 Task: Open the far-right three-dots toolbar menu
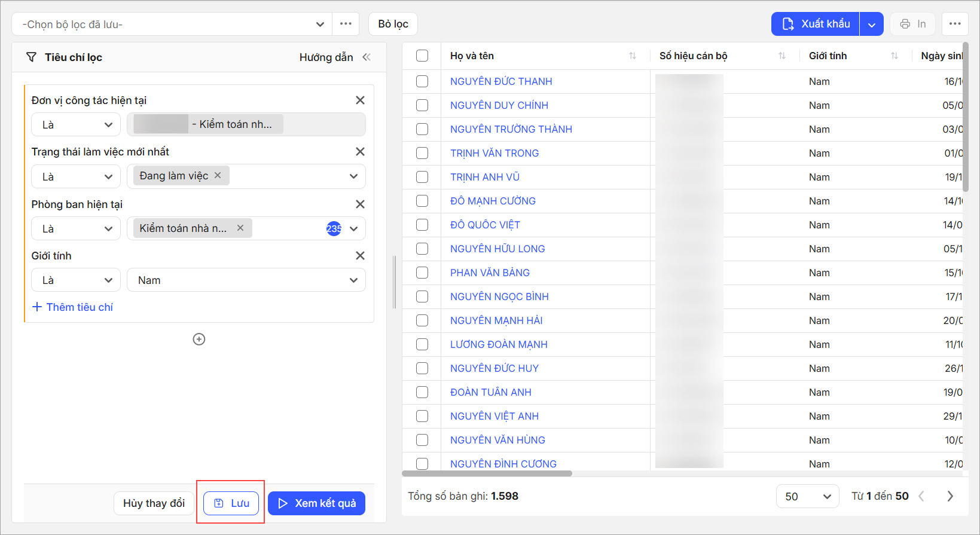pos(955,24)
